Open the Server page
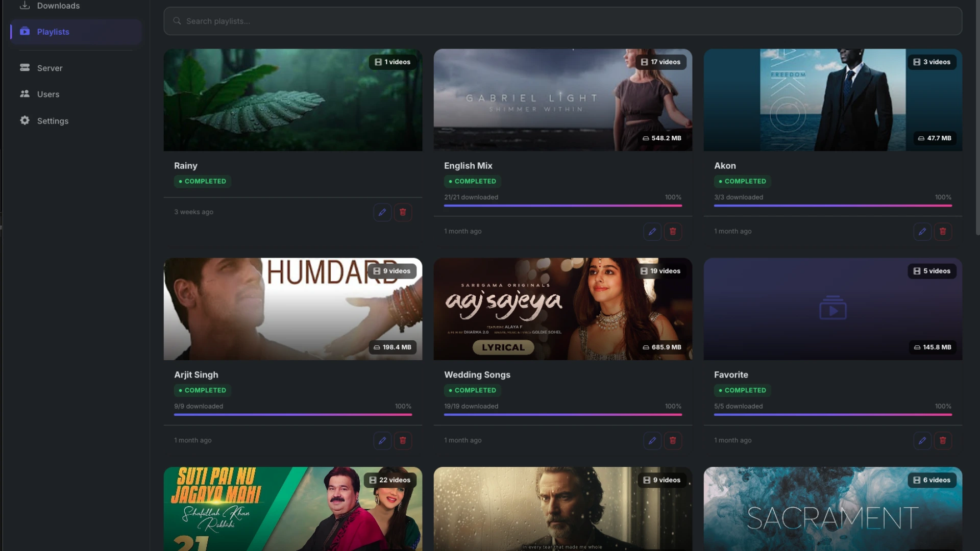This screenshot has width=980, height=551. tap(76, 68)
